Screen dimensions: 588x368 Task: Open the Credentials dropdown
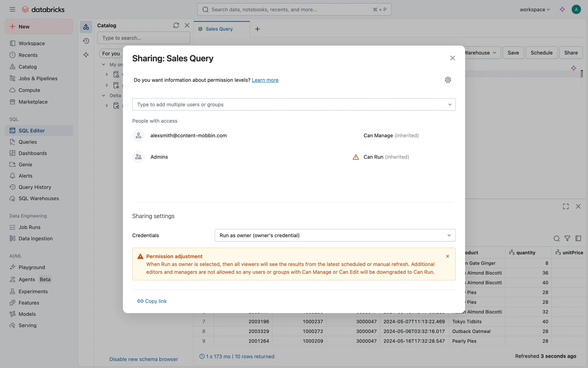335,235
